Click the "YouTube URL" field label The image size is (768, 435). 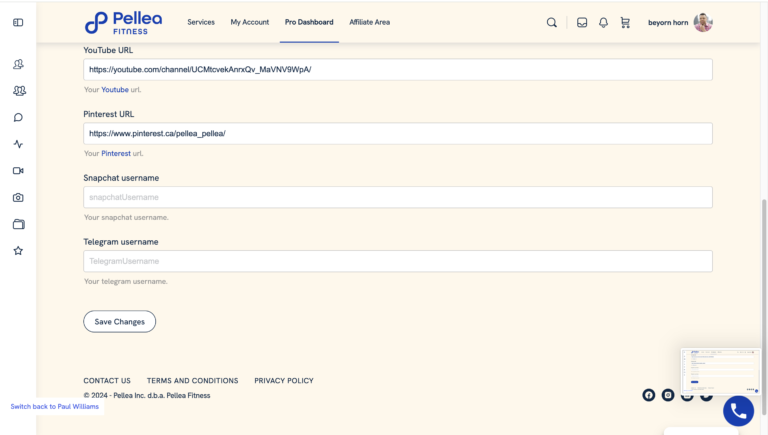point(108,50)
